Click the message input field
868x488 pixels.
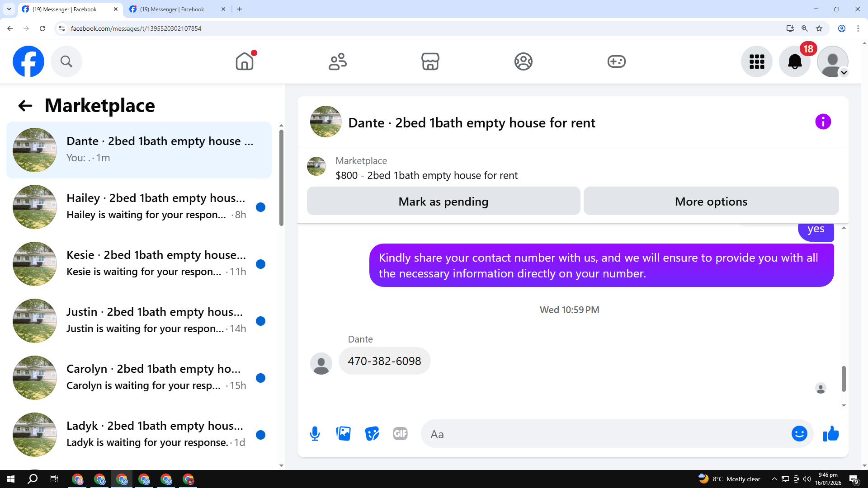(x=606, y=434)
